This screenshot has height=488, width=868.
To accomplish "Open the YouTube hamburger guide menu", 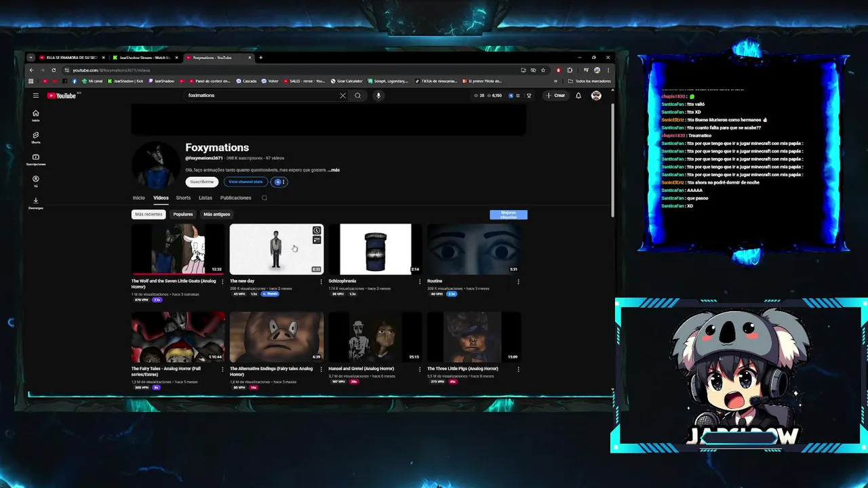I will (x=36, y=96).
